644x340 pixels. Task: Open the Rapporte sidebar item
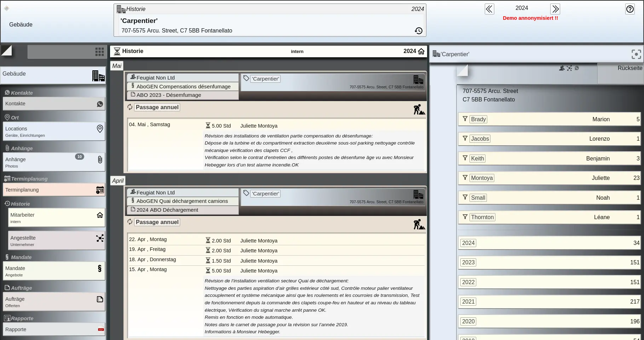coord(54,329)
